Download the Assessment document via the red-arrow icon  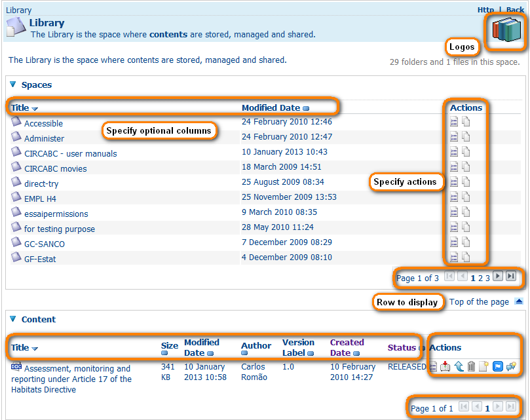coord(445,367)
